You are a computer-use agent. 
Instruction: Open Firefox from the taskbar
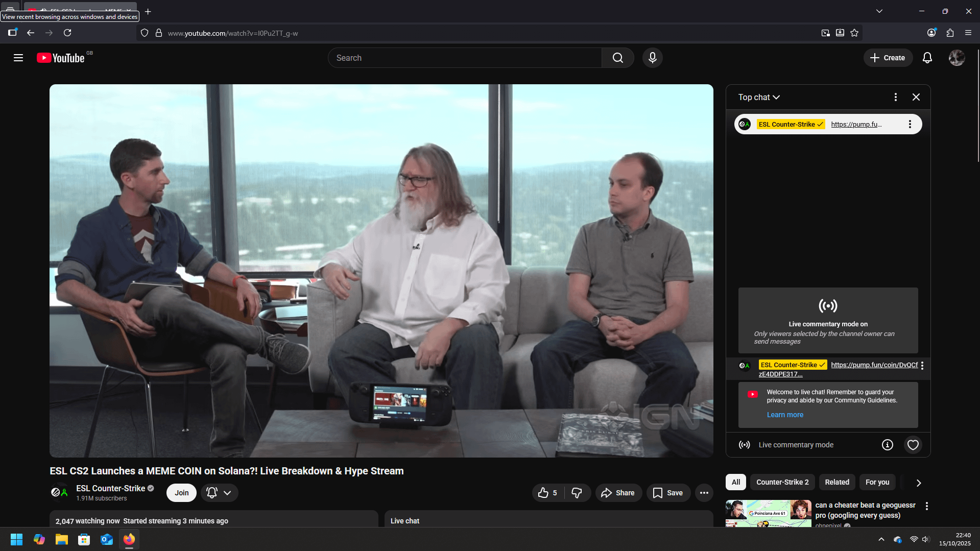[129, 539]
